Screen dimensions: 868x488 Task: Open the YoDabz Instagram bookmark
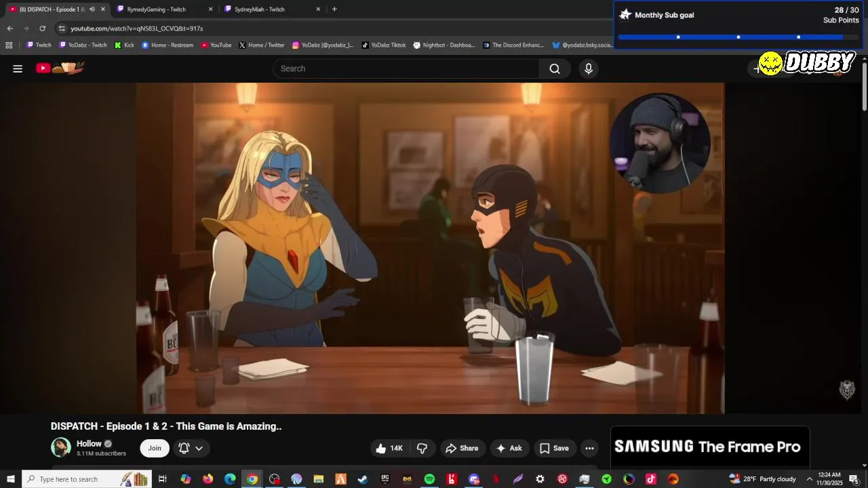tap(323, 45)
